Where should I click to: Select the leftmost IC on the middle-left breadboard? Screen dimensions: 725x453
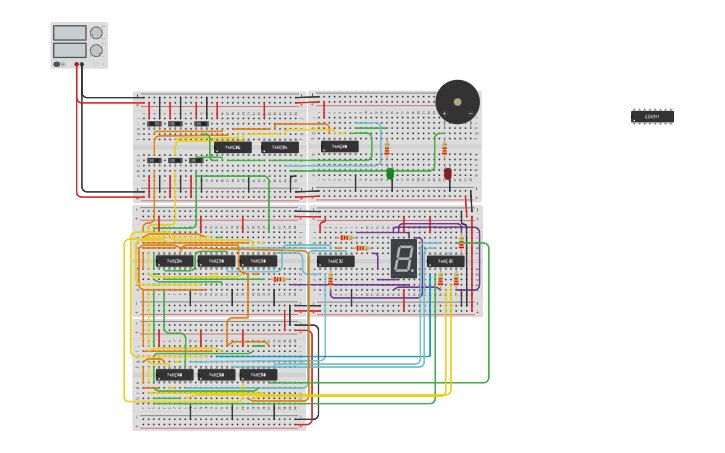tap(174, 261)
